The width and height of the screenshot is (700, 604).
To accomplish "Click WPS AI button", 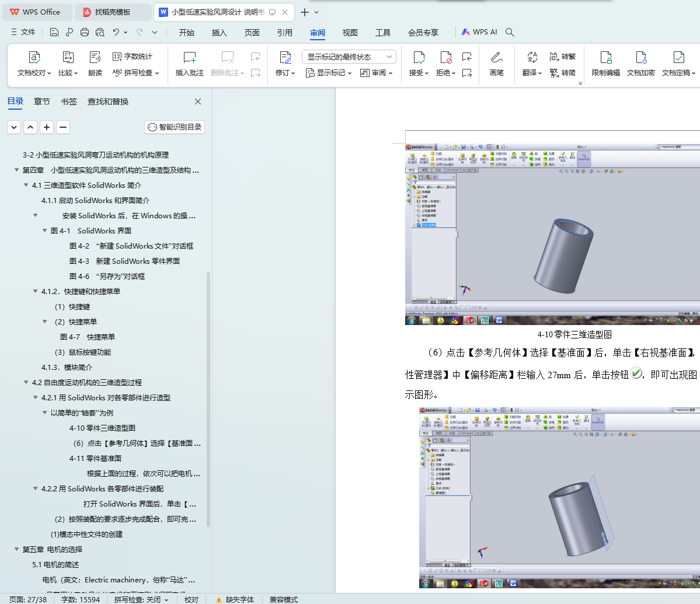I will (479, 32).
